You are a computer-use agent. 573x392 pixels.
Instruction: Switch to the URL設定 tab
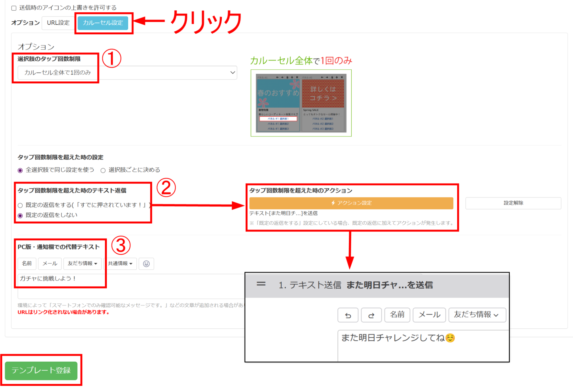58,23
